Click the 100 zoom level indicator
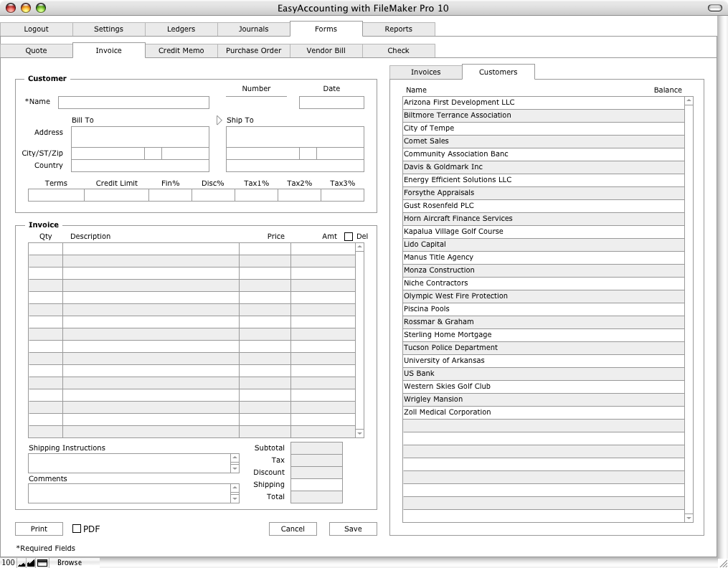 pyautogui.click(x=8, y=562)
